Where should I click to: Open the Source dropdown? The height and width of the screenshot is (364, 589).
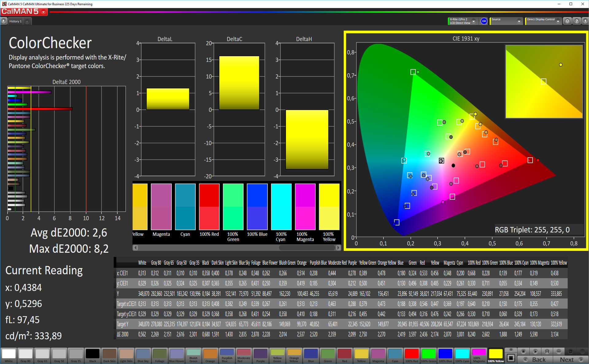point(519,21)
